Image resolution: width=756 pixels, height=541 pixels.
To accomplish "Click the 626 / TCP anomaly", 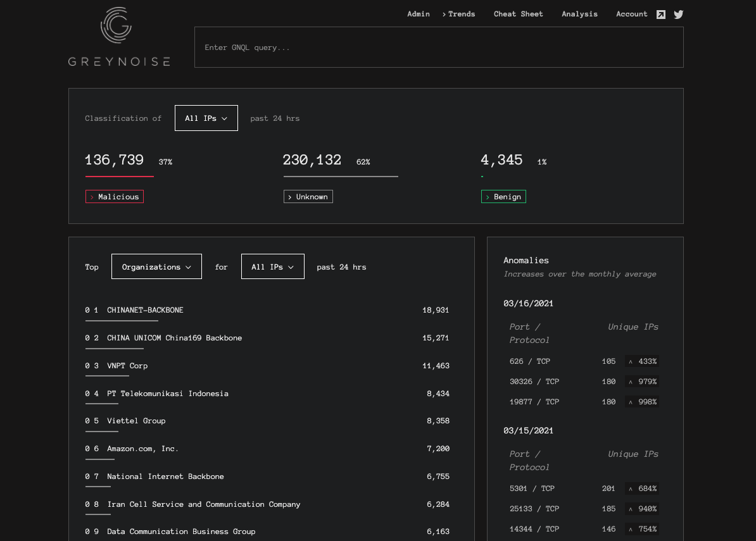I will click(x=530, y=361).
